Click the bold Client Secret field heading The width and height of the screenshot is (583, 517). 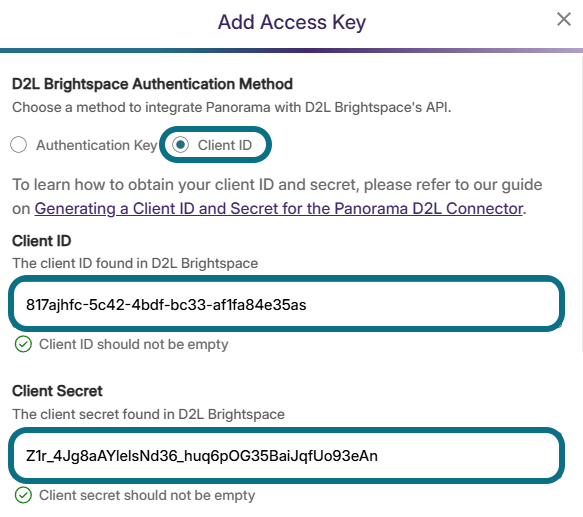point(57,391)
